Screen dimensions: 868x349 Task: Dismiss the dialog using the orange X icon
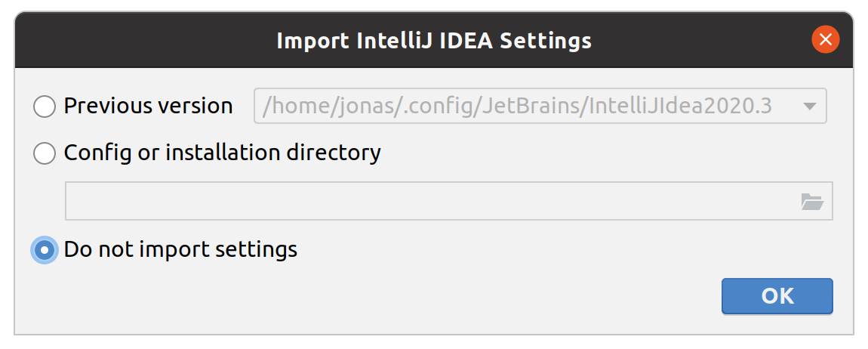click(x=826, y=40)
